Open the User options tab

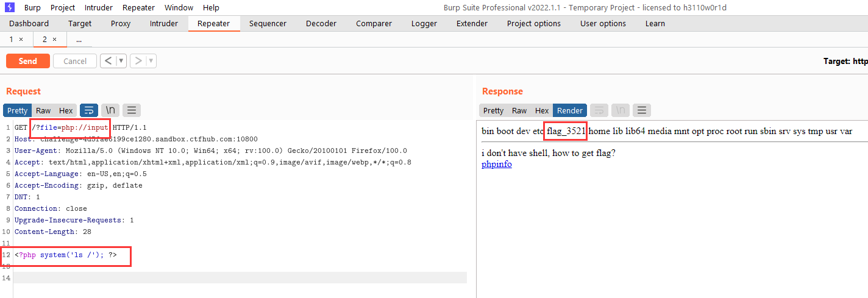tap(603, 23)
